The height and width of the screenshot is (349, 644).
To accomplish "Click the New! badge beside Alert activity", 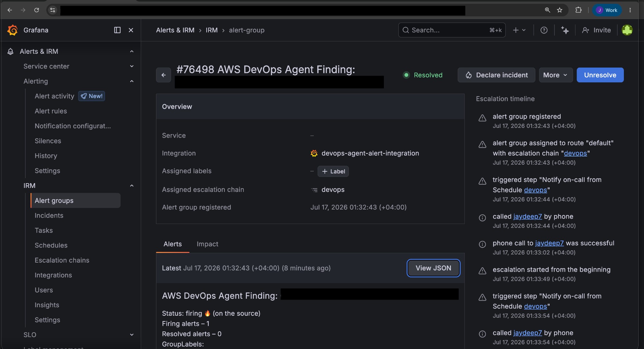I will pyautogui.click(x=91, y=96).
